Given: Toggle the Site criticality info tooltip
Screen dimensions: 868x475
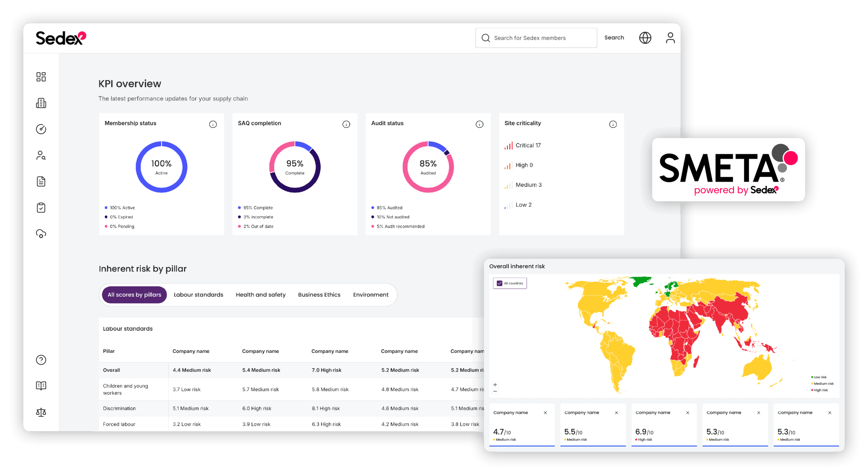Looking at the screenshot, I should [x=613, y=124].
